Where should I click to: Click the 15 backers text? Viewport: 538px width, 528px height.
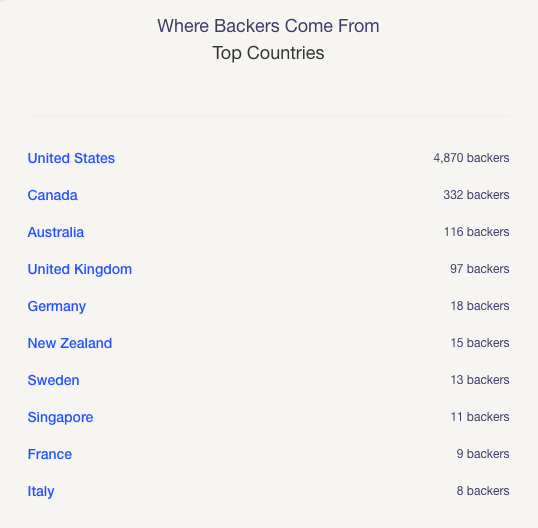coord(480,343)
